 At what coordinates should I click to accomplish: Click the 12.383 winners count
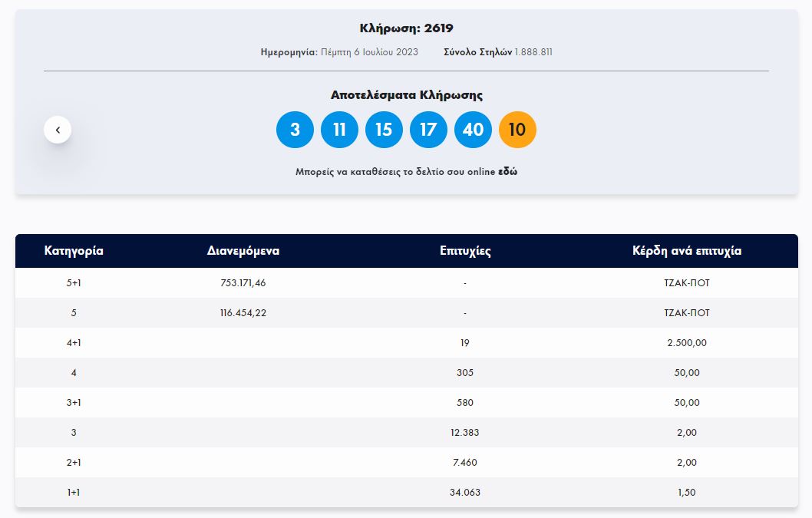point(465,433)
